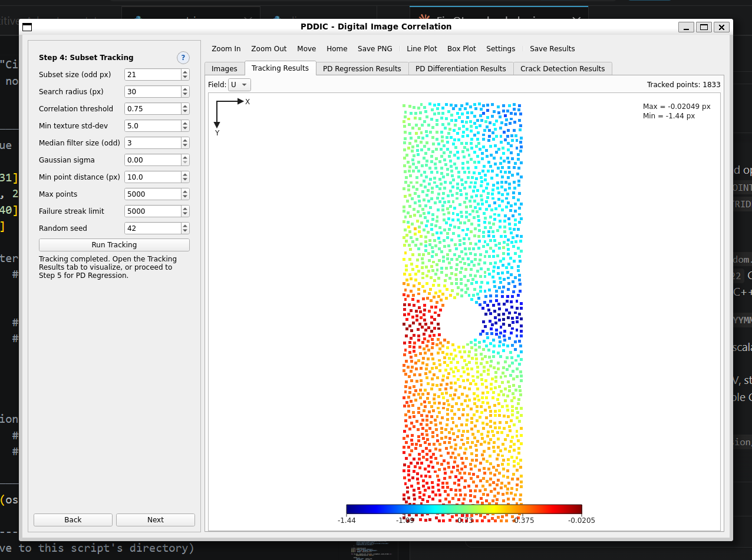
Task: Edit the Correlation threshold field
Action: (153, 109)
